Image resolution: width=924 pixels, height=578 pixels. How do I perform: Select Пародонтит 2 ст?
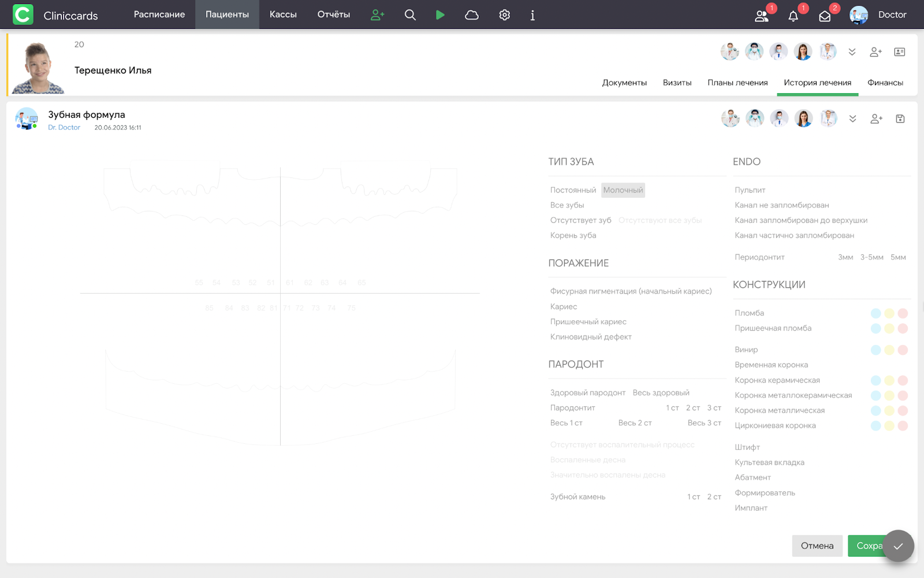point(692,407)
